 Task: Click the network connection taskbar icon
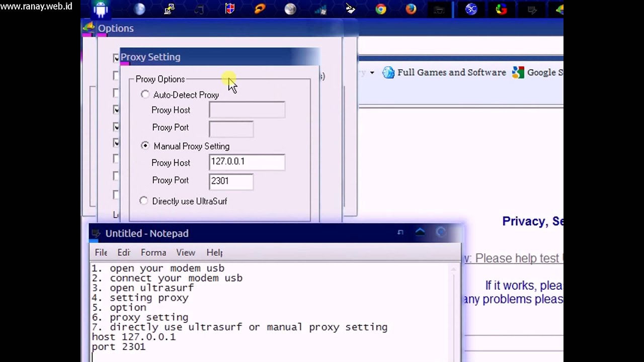[x=170, y=9]
